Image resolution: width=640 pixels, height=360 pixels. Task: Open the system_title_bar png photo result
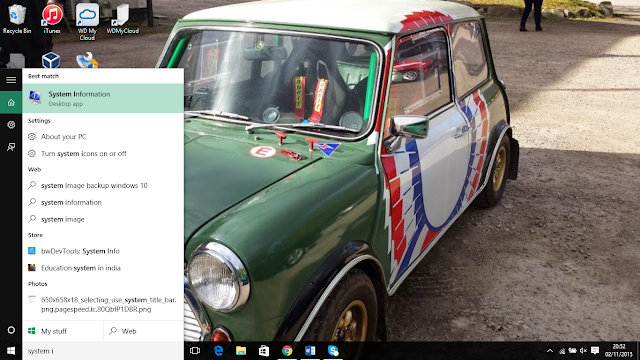coord(103,304)
